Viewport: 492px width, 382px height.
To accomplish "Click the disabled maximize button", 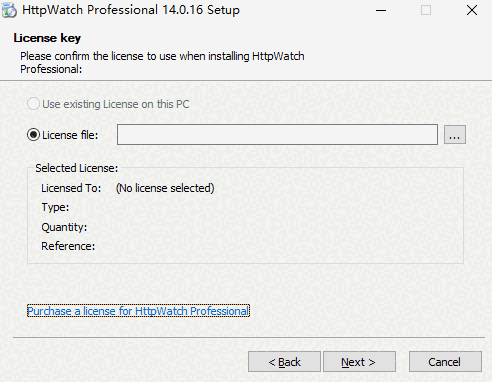I will coord(426,10).
